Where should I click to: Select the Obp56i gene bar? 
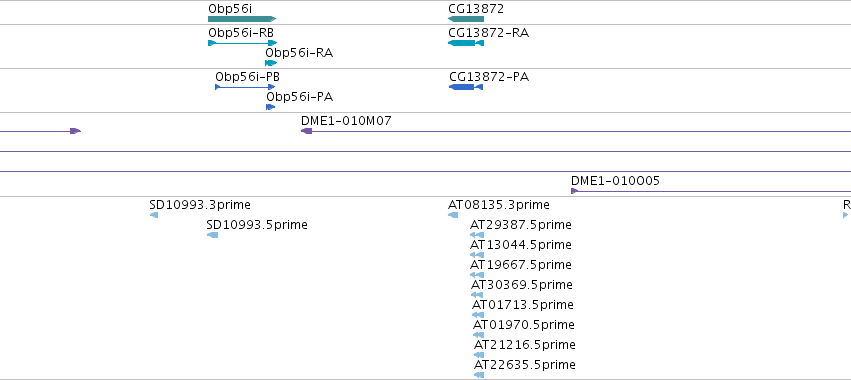click(x=242, y=19)
